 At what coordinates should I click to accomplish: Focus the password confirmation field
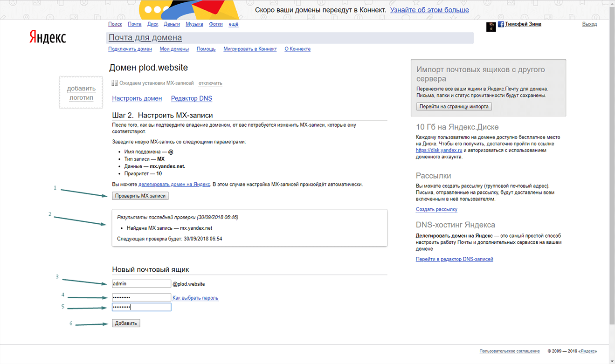[142, 307]
